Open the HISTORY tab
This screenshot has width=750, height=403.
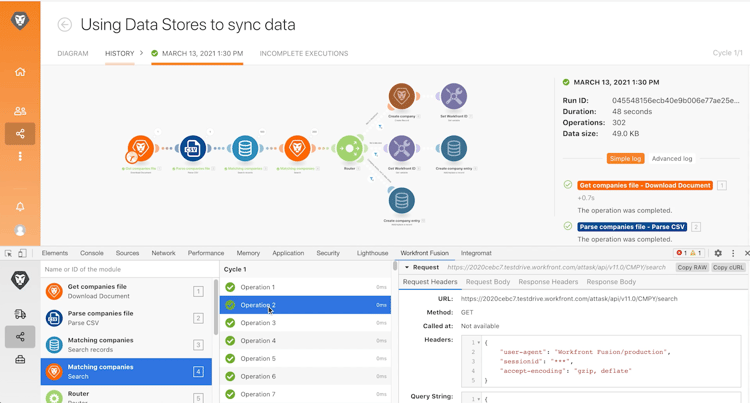[120, 54]
